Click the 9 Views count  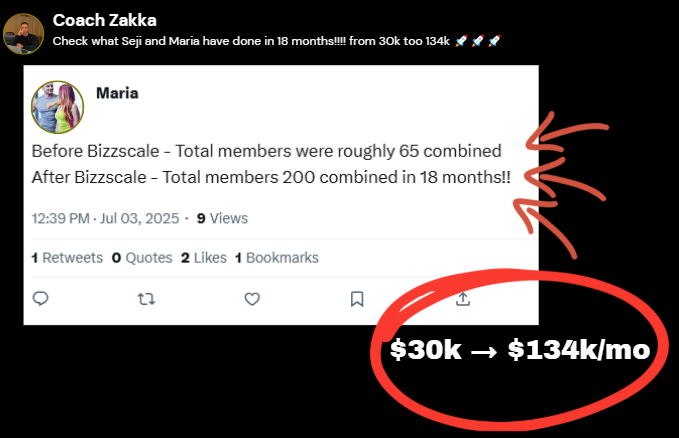[222, 218]
